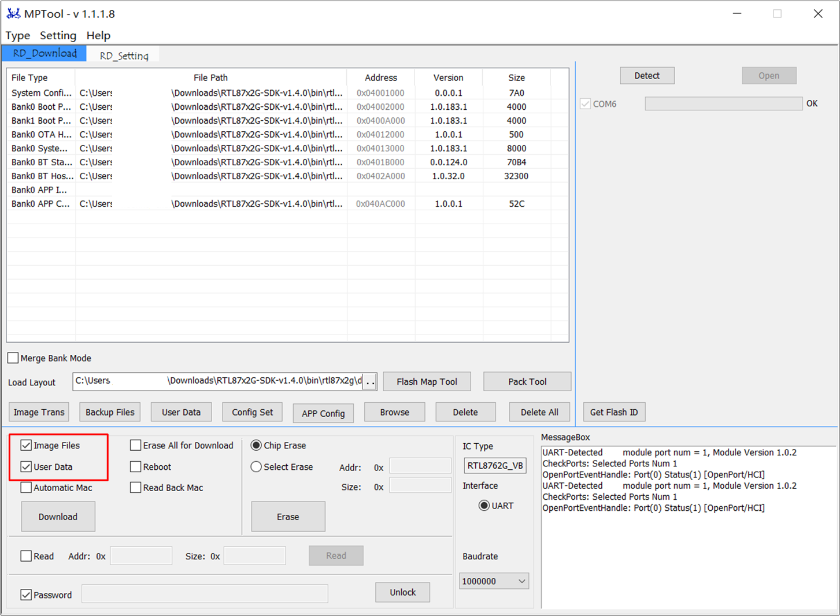The width and height of the screenshot is (840, 616).
Task: Uncheck the Image Files checkbox
Action: tap(26, 446)
